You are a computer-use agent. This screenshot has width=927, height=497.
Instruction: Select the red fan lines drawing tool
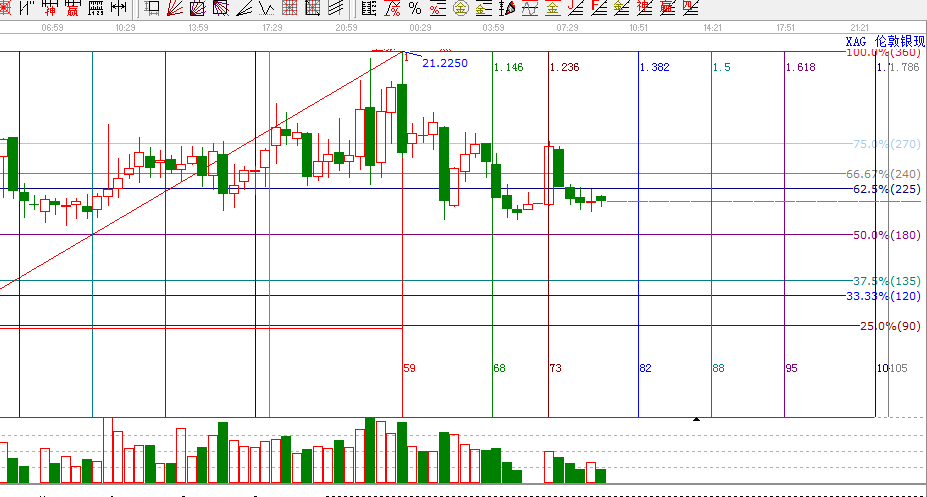pyautogui.click(x=174, y=8)
